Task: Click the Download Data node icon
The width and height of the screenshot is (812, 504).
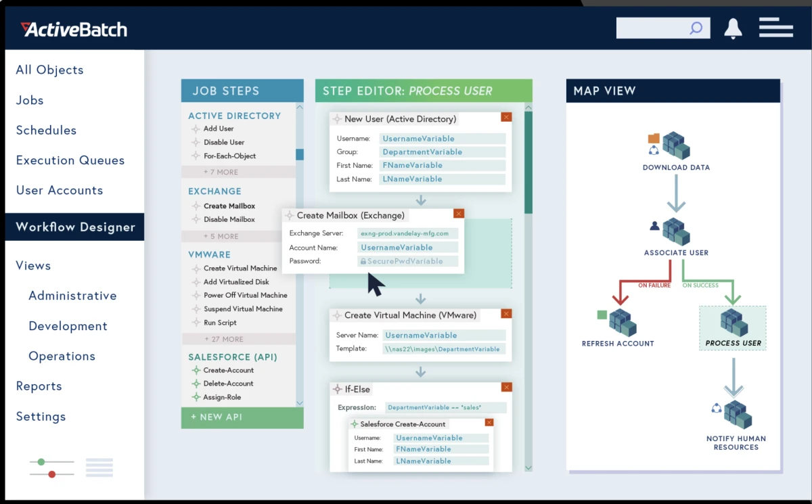Action: pos(675,145)
